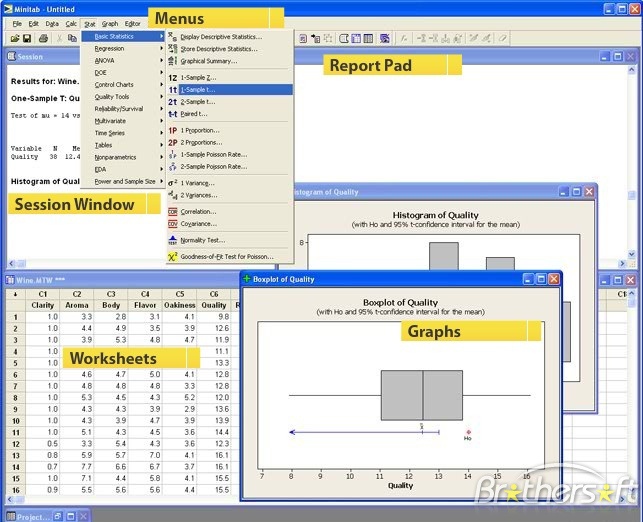Image resolution: width=643 pixels, height=522 pixels.
Task: Click the 2P icon for 2 Proportions
Action: coord(173,142)
